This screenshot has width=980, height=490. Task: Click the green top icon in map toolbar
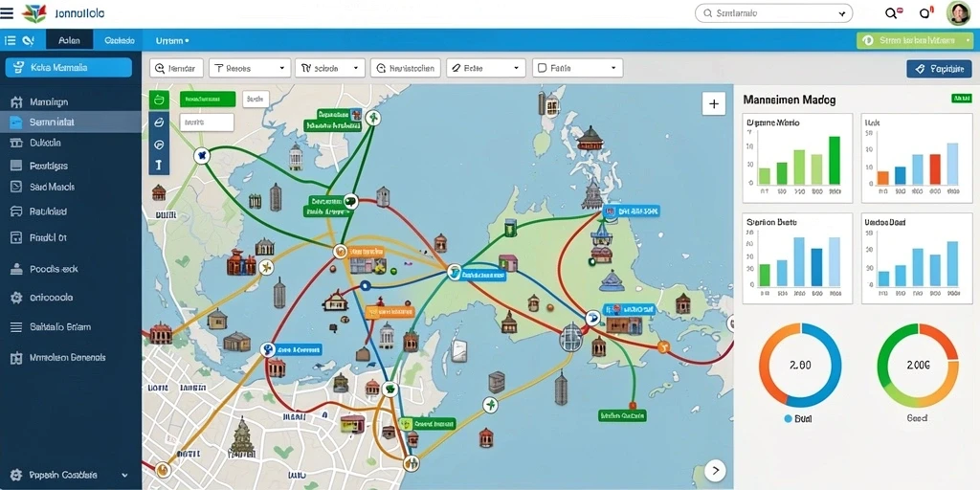pos(159,100)
